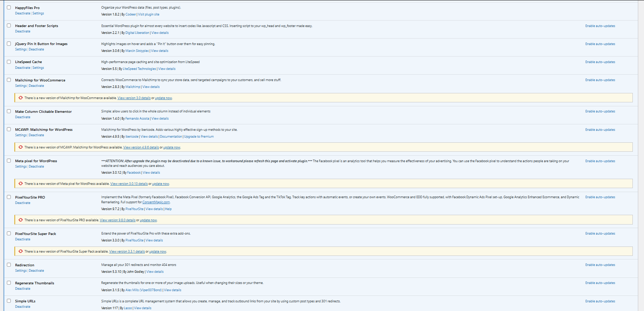Screen dimensions: 644x311
Task: Open PixelYourSite PRO Help link
Action: click(x=168, y=209)
